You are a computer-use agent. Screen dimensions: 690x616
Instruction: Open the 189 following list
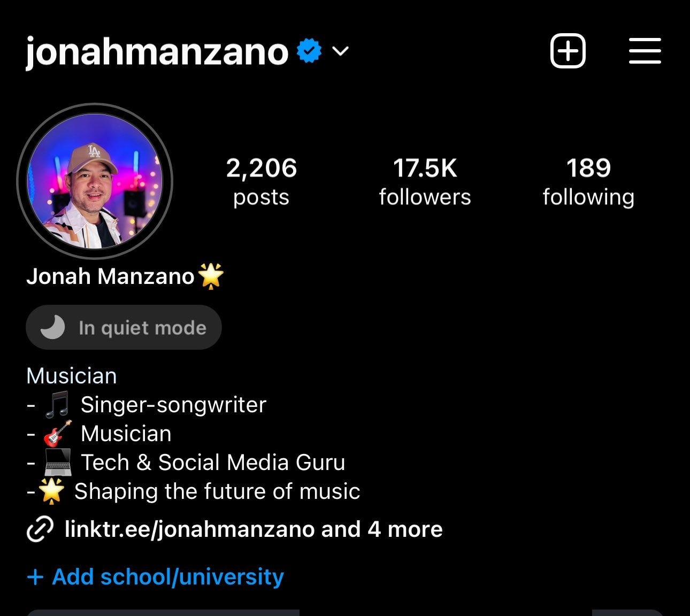588,182
